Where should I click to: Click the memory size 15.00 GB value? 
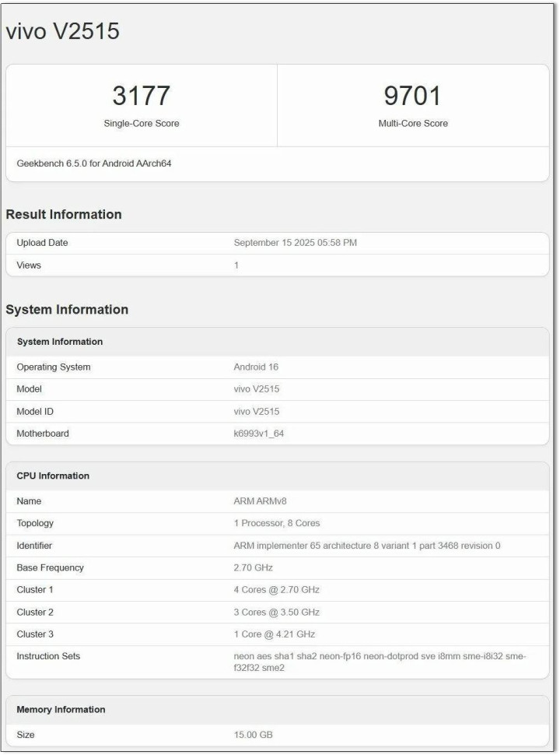(x=254, y=735)
